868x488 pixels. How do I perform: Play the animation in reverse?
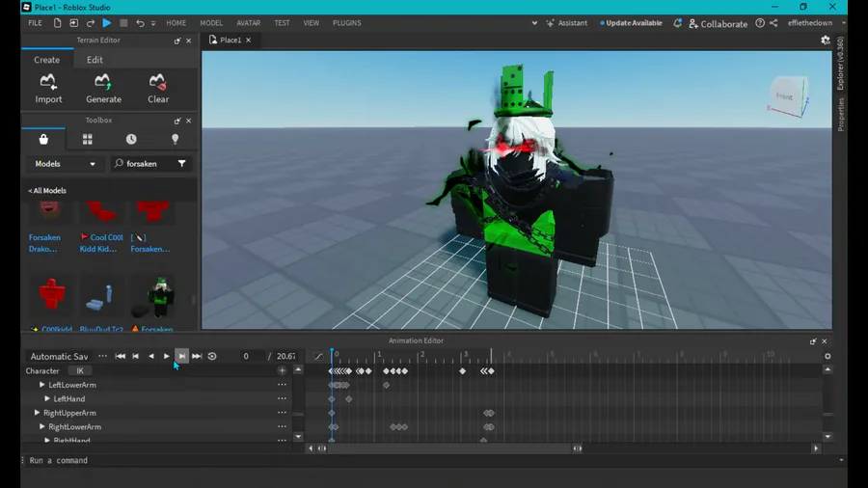pos(151,356)
